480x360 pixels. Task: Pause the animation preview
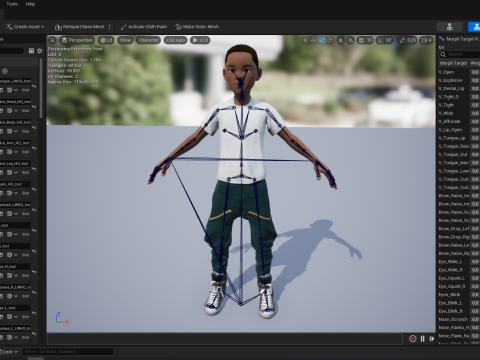pyautogui.click(x=422, y=339)
